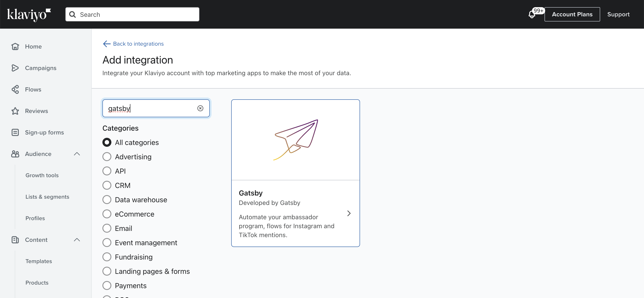
Task: Focus the top Search field
Action: coord(132,15)
